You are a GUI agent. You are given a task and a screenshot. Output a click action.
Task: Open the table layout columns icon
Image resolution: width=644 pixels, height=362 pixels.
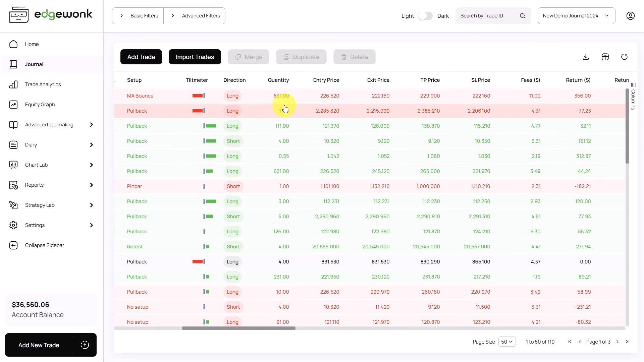605,57
